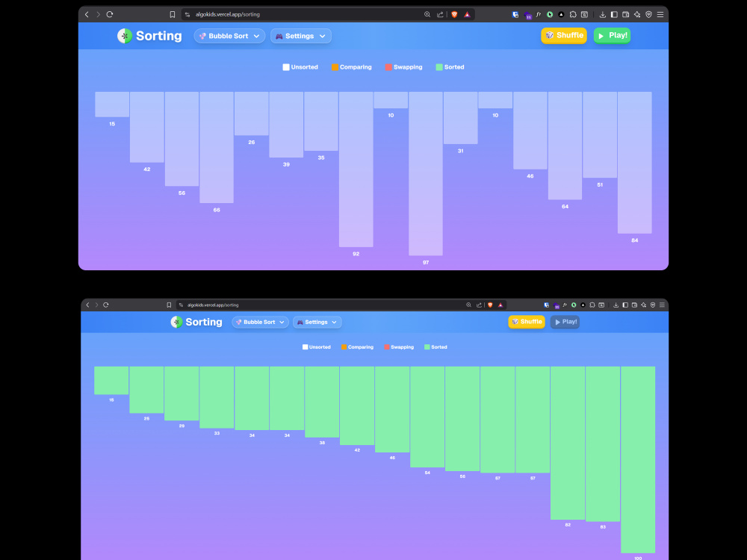Click the Sorted legend swatch in bottom window

click(427, 347)
